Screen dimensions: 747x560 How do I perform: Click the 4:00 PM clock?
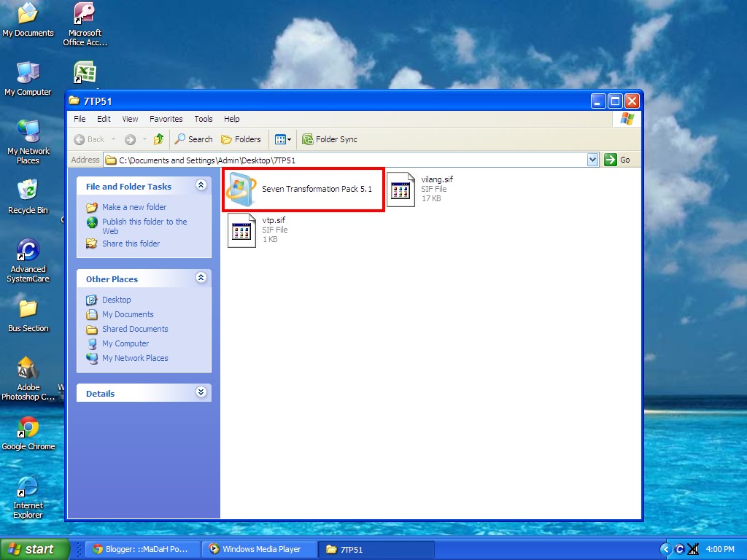720,549
